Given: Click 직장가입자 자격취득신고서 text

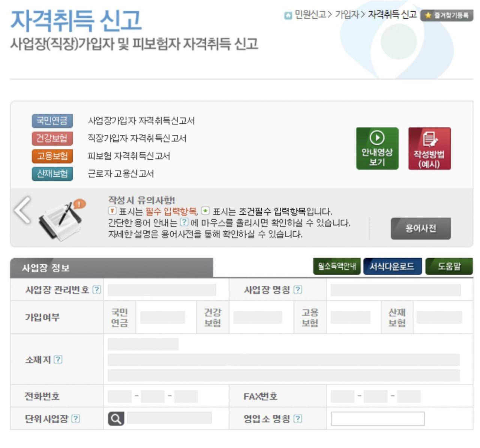Looking at the screenshot, I should (x=137, y=138).
